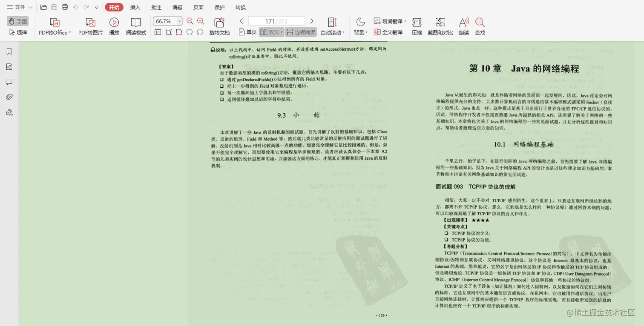Open 截图和对比 screenshot comparison
This screenshot has width=644, height=326.
tap(440, 26)
